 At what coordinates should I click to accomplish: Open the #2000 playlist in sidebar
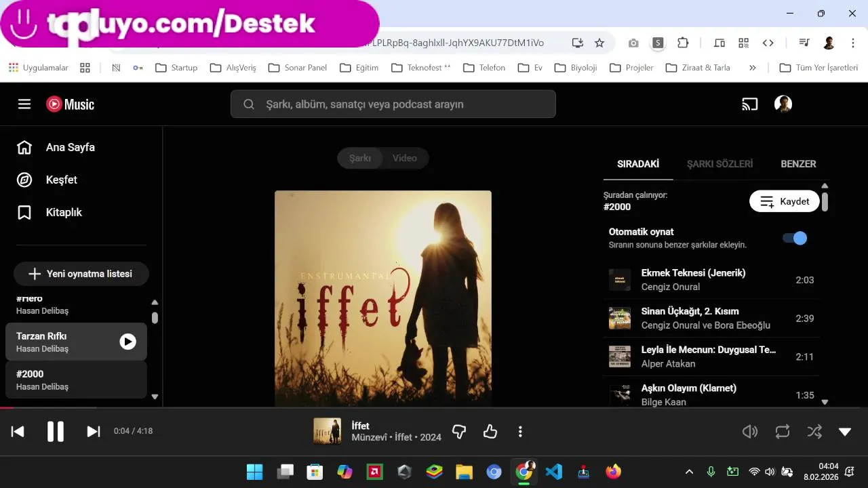(x=76, y=380)
